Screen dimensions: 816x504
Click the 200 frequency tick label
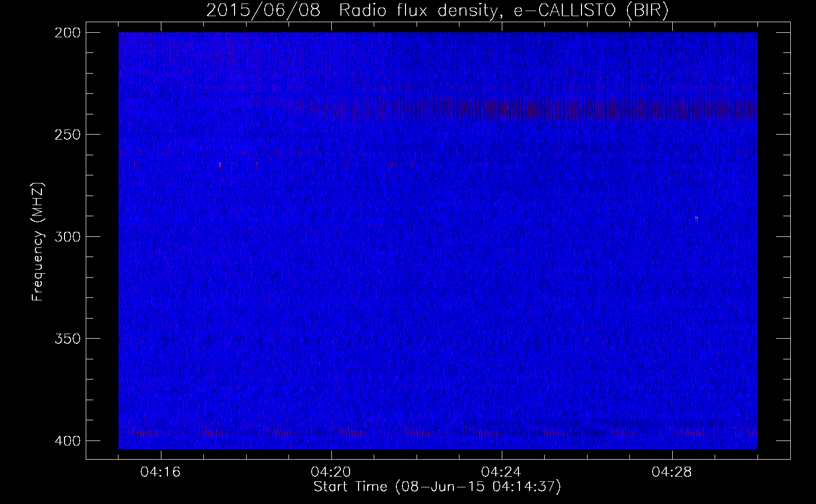coord(67,33)
